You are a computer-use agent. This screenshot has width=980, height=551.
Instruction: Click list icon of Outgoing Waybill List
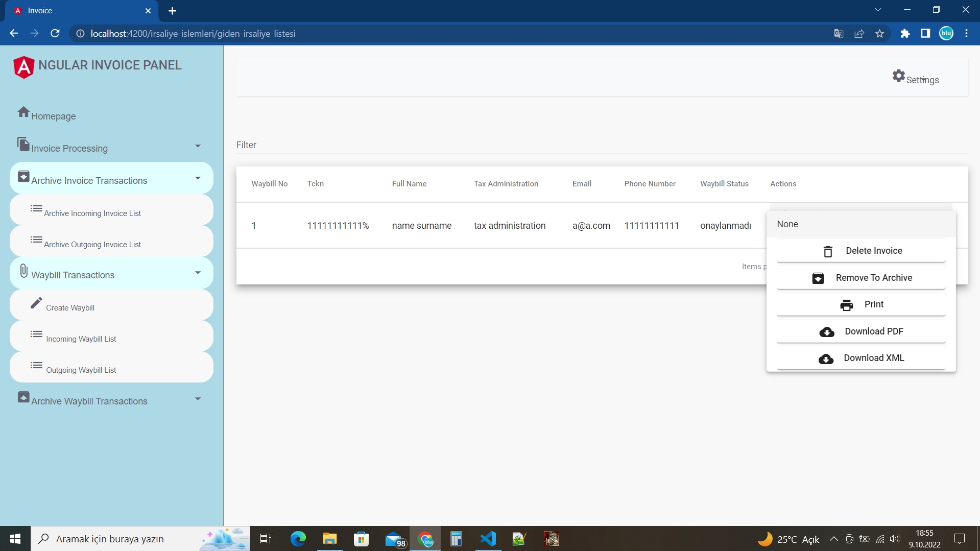tap(36, 365)
